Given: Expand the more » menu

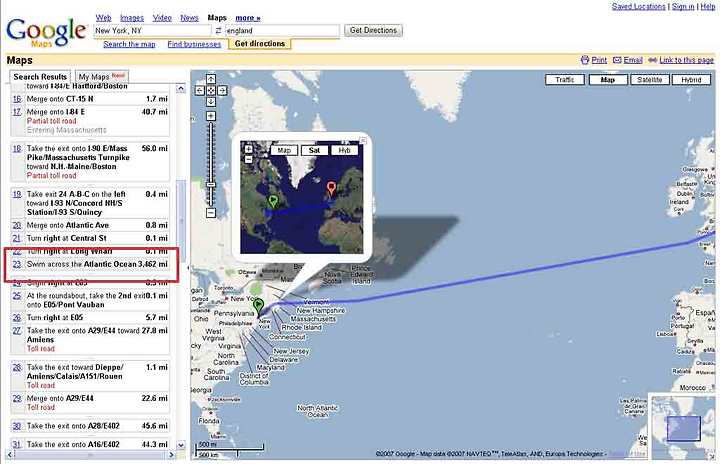Looking at the screenshot, I should 248,18.
